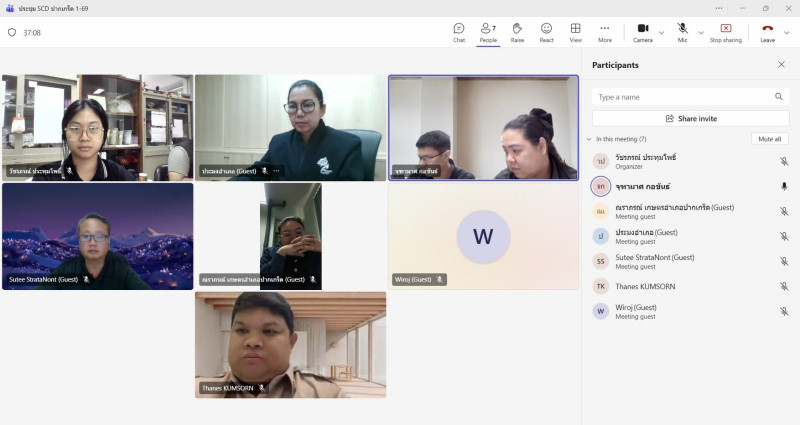Click the Share invite button

pos(691,118)
